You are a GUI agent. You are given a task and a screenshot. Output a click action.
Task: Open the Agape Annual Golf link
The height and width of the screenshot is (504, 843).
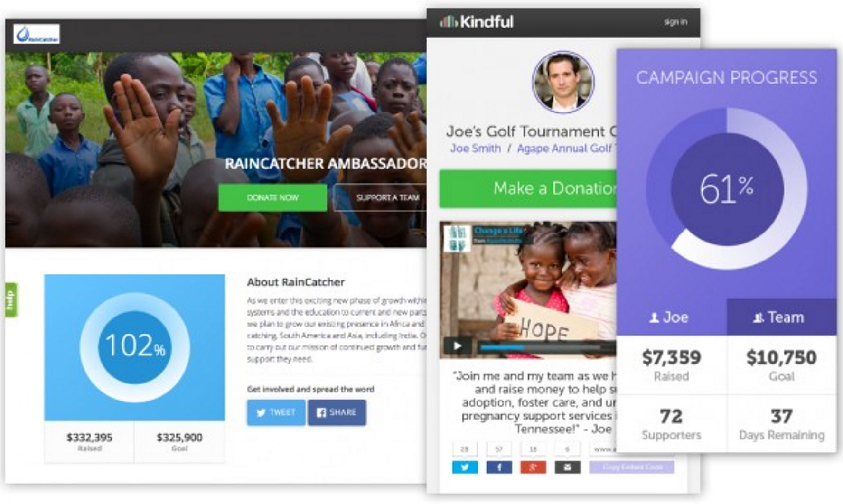[566, 149]
